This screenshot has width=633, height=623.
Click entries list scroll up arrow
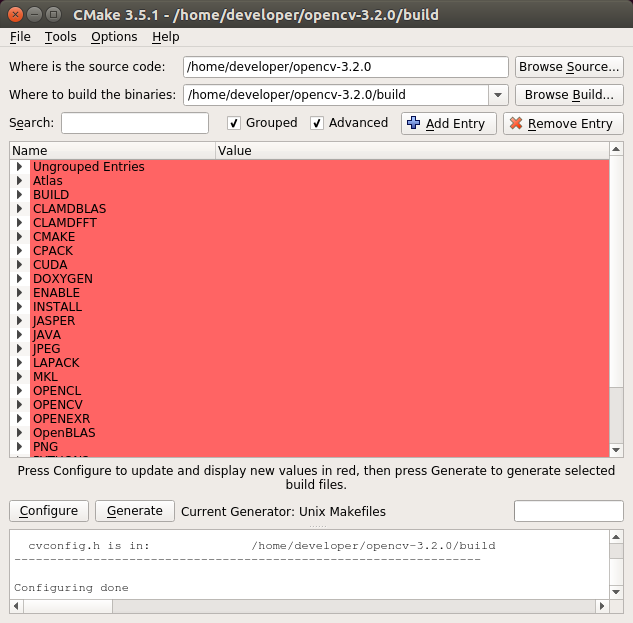click(x=616, y=149)
